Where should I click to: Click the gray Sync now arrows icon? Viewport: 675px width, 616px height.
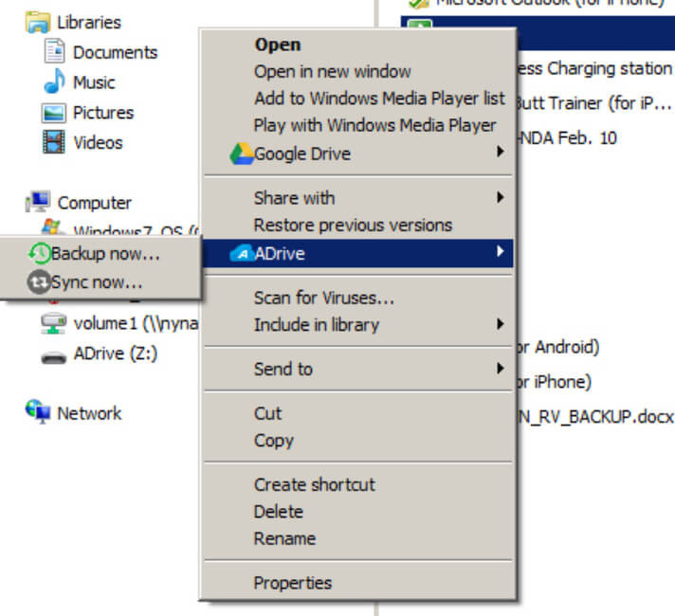pos(39,282)
